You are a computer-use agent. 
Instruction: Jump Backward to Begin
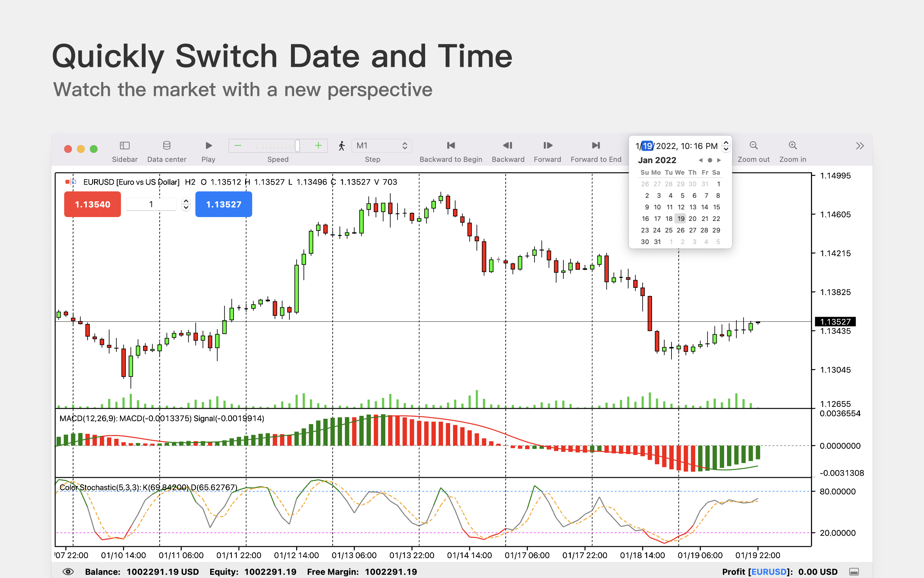pyautogui.click(x=450, y=145)
